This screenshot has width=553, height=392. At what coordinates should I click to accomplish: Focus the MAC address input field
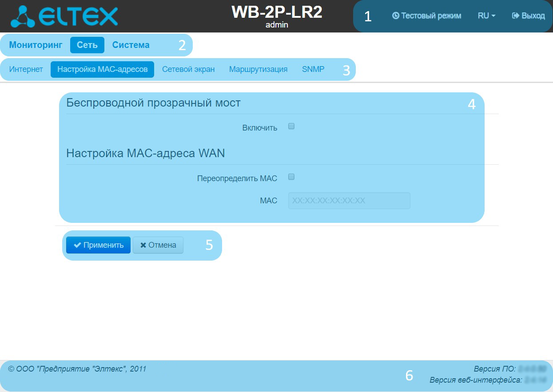[349, 201]
